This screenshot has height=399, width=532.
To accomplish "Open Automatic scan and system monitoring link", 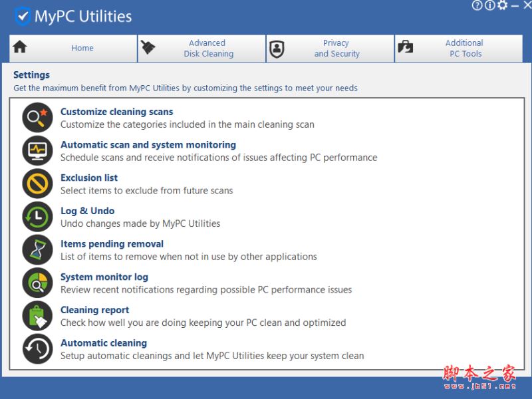I will [148, 145].
